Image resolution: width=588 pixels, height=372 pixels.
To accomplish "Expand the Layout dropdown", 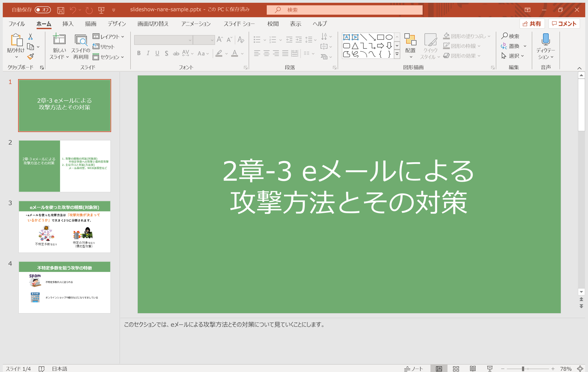I will point(108,36).
